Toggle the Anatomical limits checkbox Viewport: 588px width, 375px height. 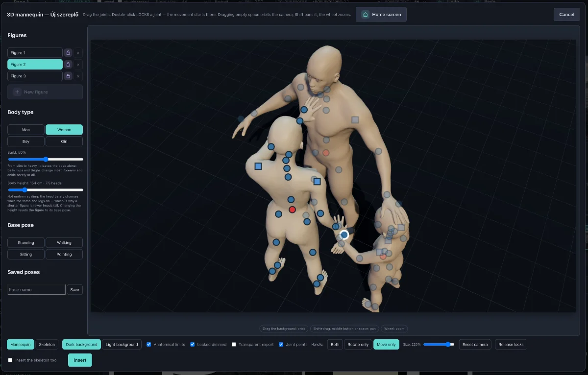(149, 344)
